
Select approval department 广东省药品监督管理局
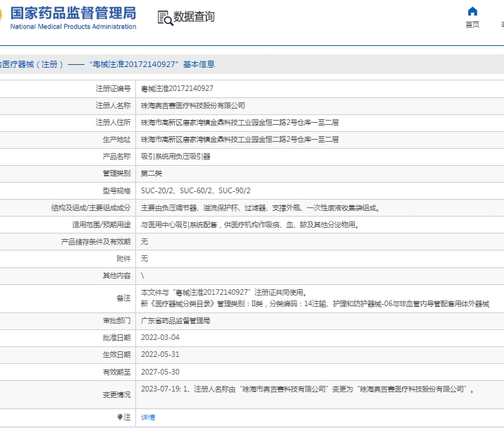pyautogui.click(x=176, y=321)
